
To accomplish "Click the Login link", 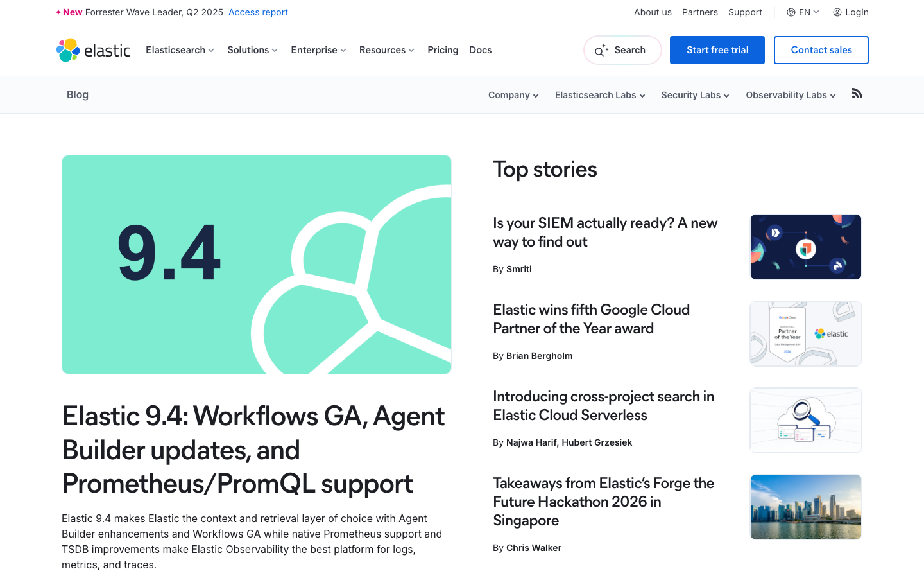I will point(857,12).
